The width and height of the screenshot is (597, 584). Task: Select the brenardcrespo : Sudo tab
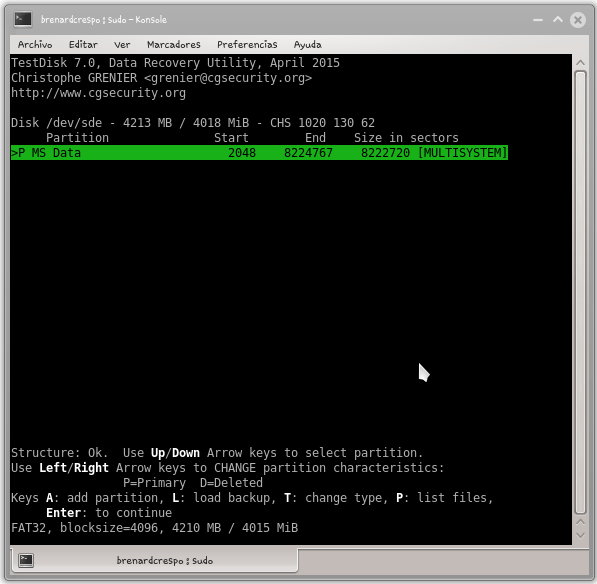click(155, 560)
